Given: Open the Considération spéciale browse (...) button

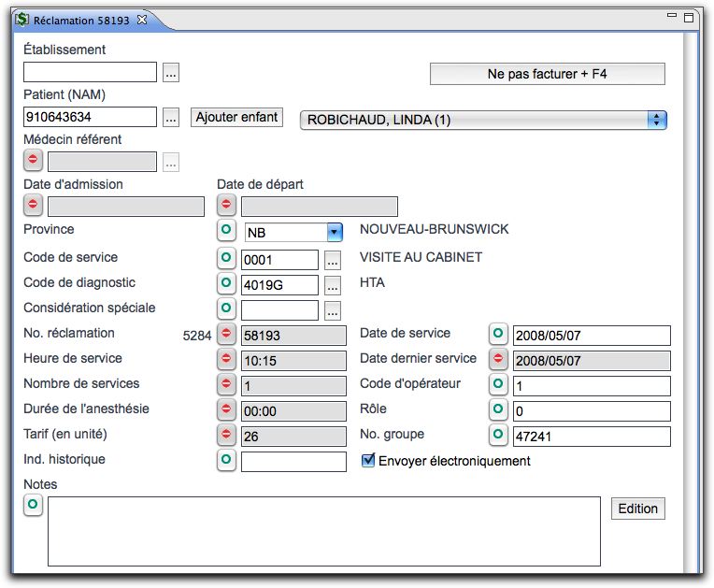Looking at the screenshot, I should click(x=333, y=310).
